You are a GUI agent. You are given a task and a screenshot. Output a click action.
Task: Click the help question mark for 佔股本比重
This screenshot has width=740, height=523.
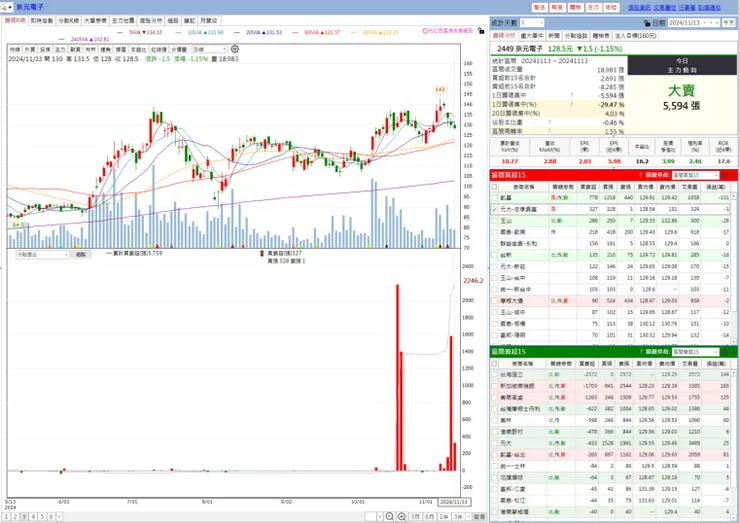[550, 122]
